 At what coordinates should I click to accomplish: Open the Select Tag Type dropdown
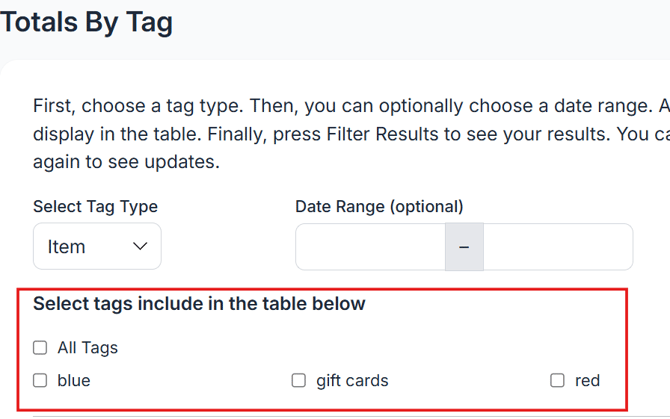tap(97, 246)
